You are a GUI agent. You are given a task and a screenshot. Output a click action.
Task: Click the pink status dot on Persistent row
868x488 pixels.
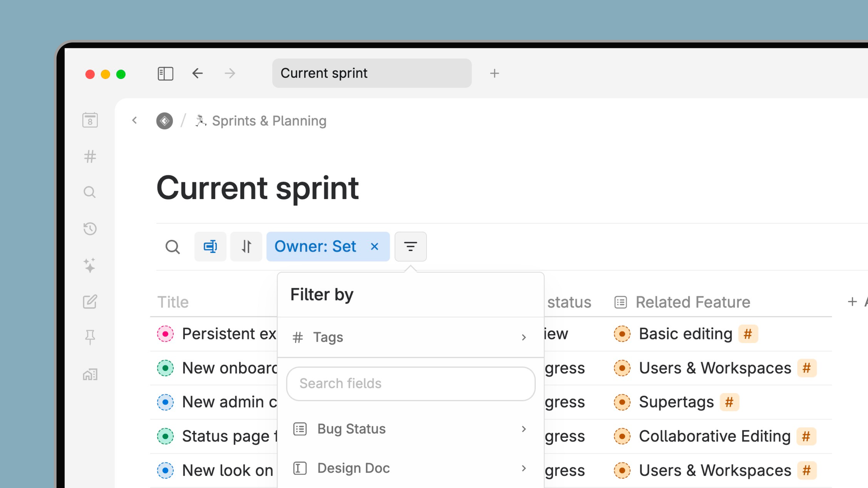[x=165, y=334]
